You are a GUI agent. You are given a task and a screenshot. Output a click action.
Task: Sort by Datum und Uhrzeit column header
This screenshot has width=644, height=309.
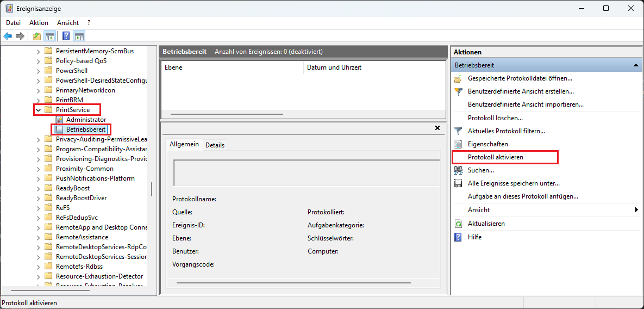(374, 67)
